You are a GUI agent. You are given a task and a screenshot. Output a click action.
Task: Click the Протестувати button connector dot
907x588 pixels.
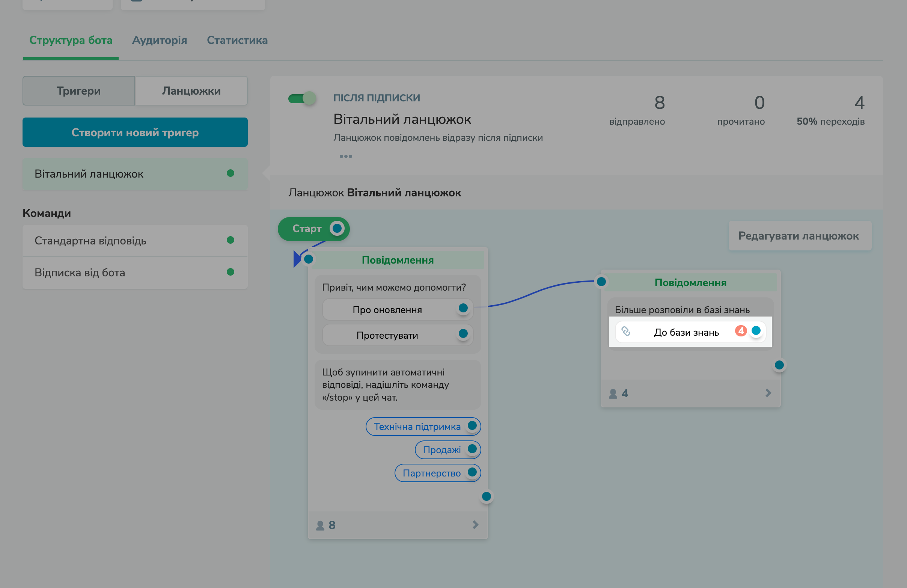point(463,333)
